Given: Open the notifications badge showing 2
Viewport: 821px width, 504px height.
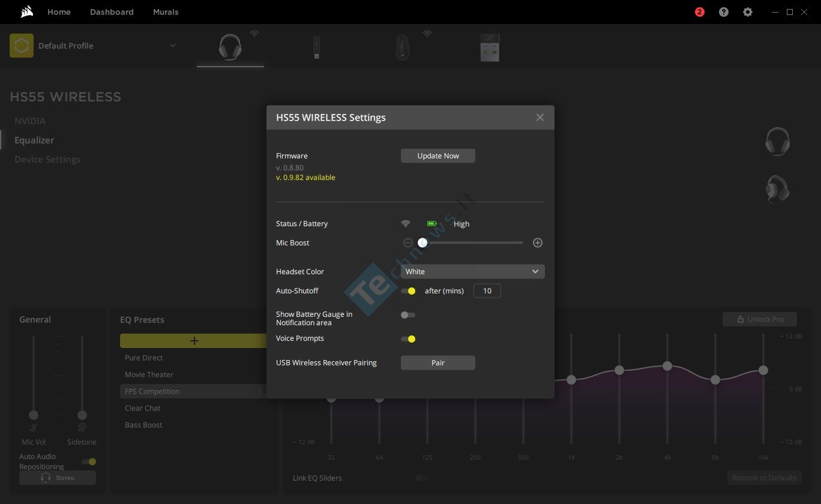Looking at the screenshot, I should click(x=699, y=12).
